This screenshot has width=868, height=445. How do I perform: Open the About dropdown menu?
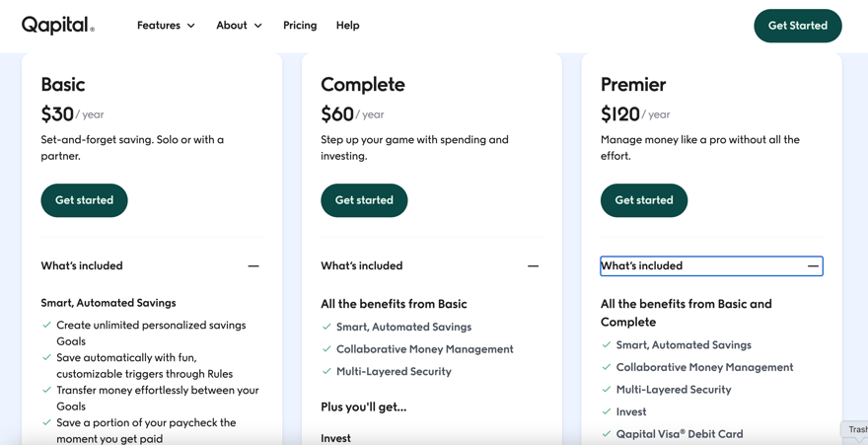click(239, 26)
